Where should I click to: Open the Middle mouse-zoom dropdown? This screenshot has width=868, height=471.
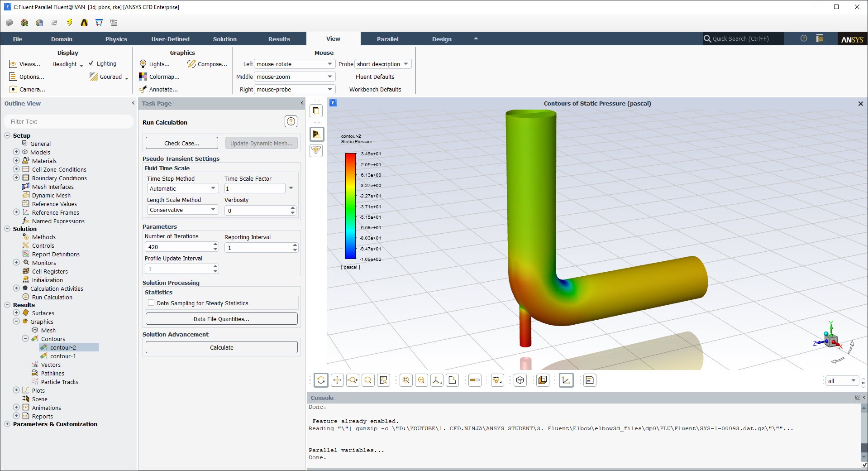[x=295, y=77]
